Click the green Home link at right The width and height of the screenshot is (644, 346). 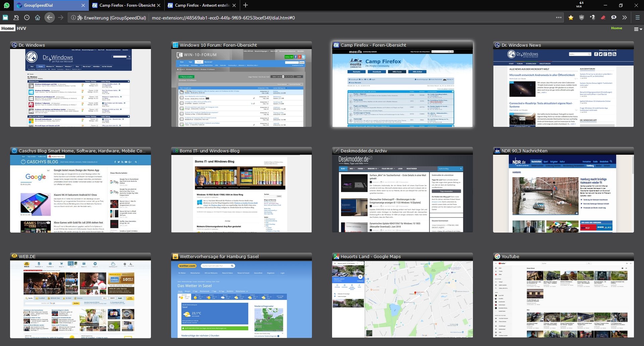point(616,28)
